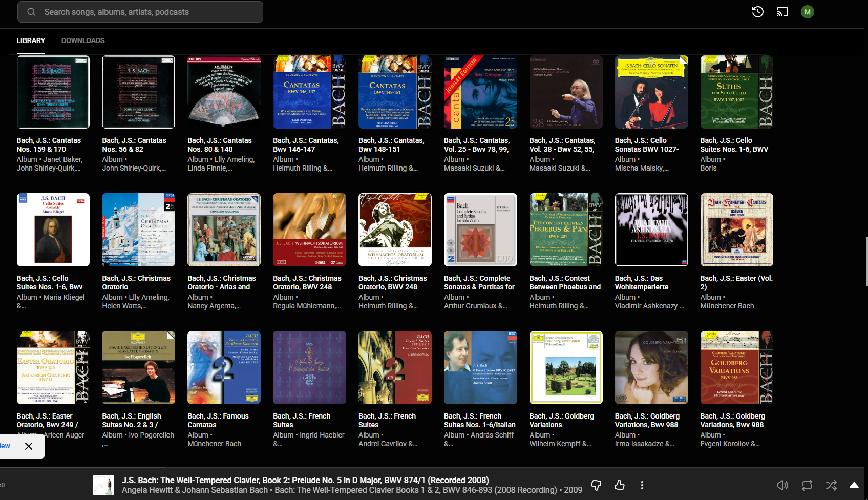The image size is (868, 500).
Task: Open the album title "Bach, J.S.: Christmas Oratorio - Arias and"
Action: coord(222,282)
